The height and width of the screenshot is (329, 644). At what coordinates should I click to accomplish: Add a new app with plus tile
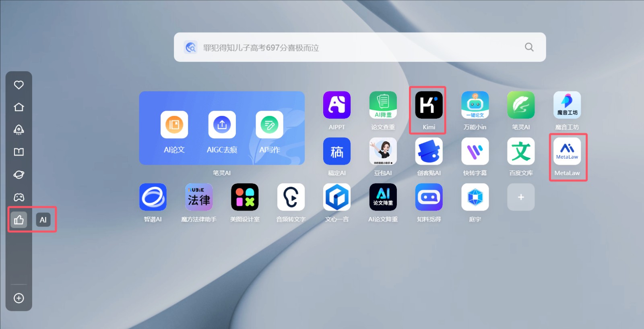521,197
